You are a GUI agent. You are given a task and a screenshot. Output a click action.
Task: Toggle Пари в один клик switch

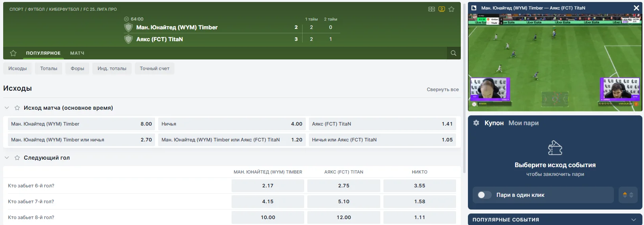click(484, 195)
